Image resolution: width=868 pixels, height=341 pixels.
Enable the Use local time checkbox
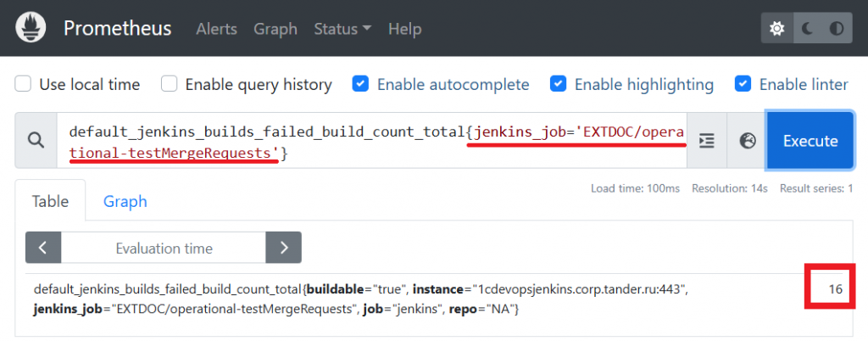point(24,84)
